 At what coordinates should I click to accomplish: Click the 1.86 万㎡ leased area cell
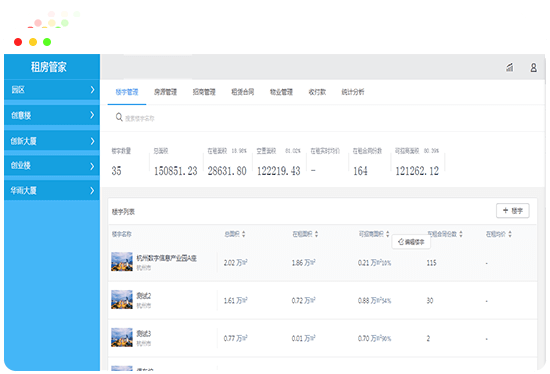pyautogui.click(x=304, y=263)
